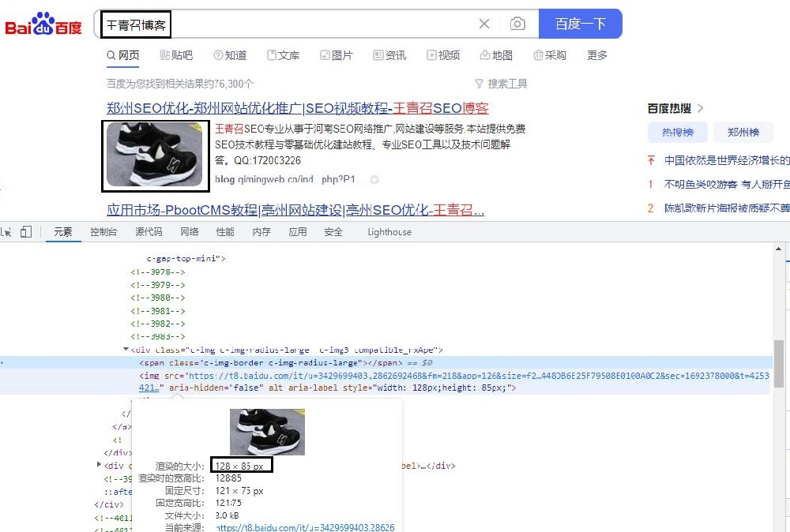Viewport: 790px width, 532px height.
Task: Open the 更多 menu
Action: (597, 55)
